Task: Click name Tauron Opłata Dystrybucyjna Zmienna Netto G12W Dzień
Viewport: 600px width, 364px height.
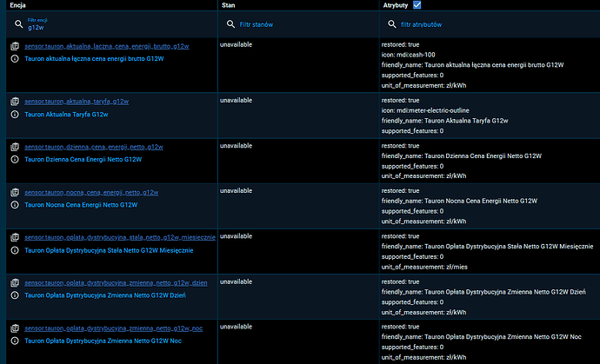Action: 105,295
